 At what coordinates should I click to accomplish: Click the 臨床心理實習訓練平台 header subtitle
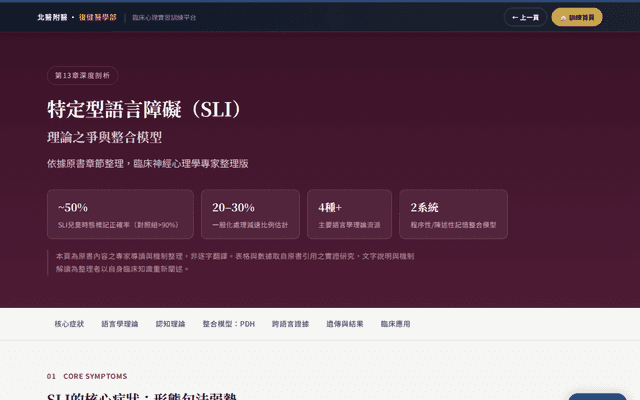[x=164, y=18]
